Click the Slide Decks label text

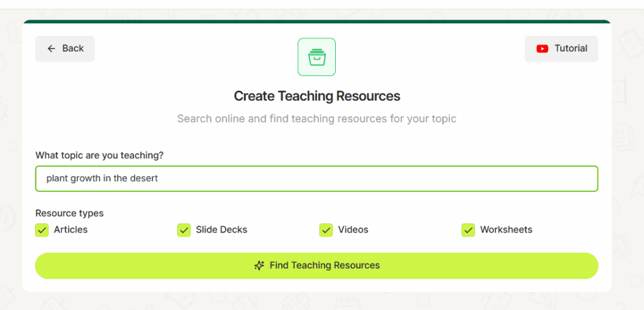point(221,230)
